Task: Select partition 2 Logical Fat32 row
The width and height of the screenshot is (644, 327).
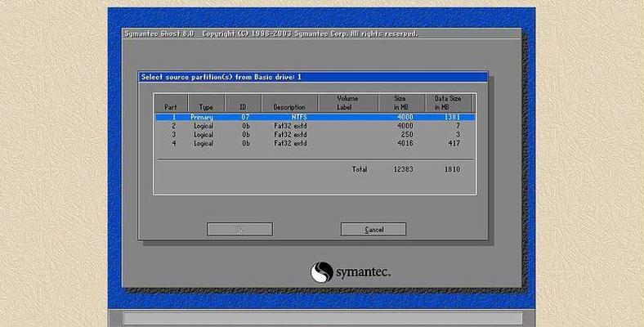Action: 315,126
